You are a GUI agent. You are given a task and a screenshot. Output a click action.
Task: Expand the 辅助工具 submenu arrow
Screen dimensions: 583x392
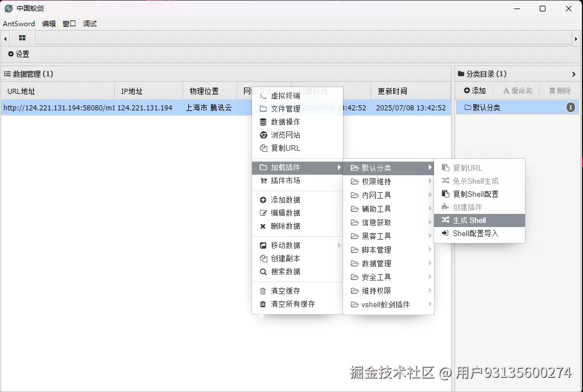(430, 209)
